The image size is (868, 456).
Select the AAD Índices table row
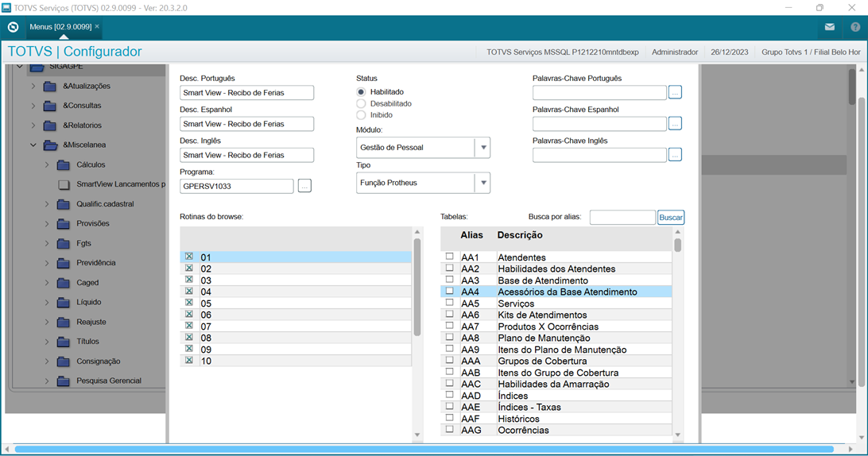click(x=556, y=395)
